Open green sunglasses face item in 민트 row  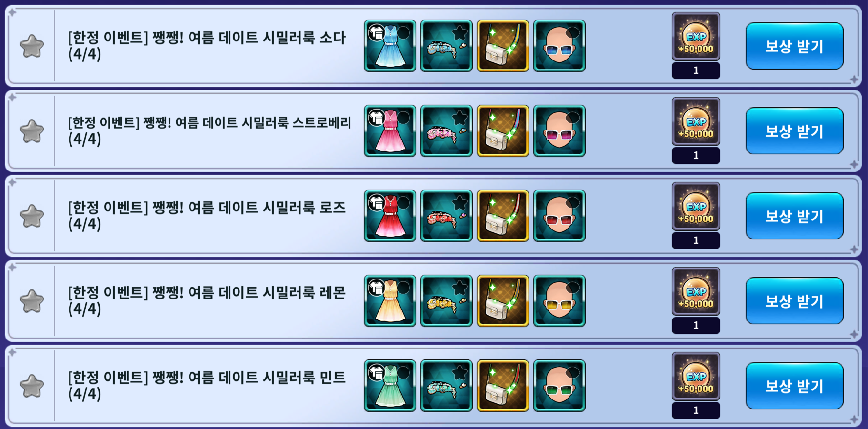click(x=559, y=386)
